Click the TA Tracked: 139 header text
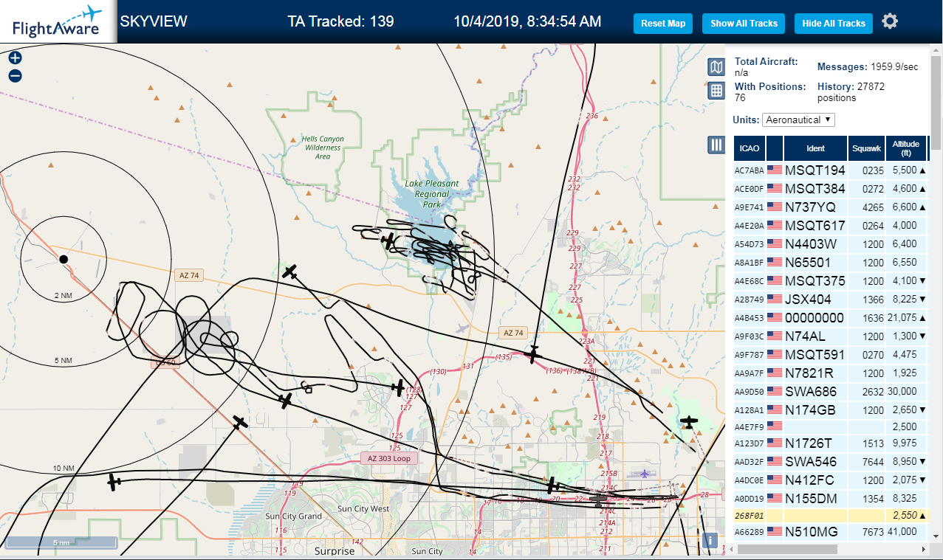The width and height of the screenshot is (943, 560). click(x=340, y=21)
